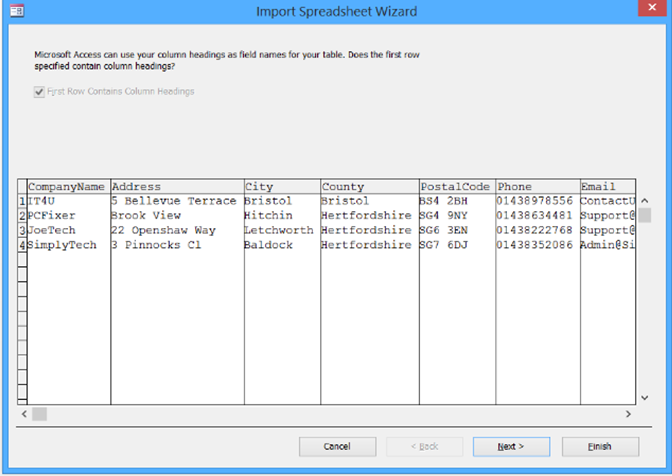Click the horizontal scrollbar right arrow
672x476 pixels.
(x=628, y=414)
